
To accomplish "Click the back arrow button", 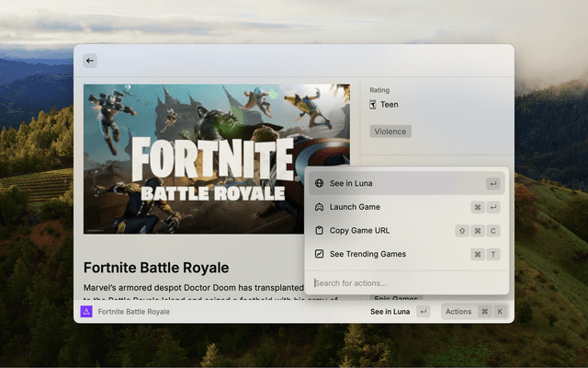I will tap(90, 61).
